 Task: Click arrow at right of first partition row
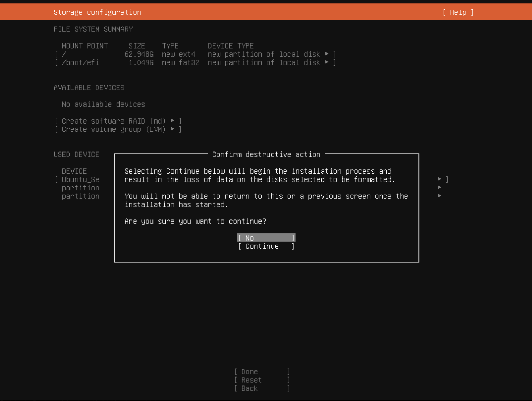pos(440,187)
